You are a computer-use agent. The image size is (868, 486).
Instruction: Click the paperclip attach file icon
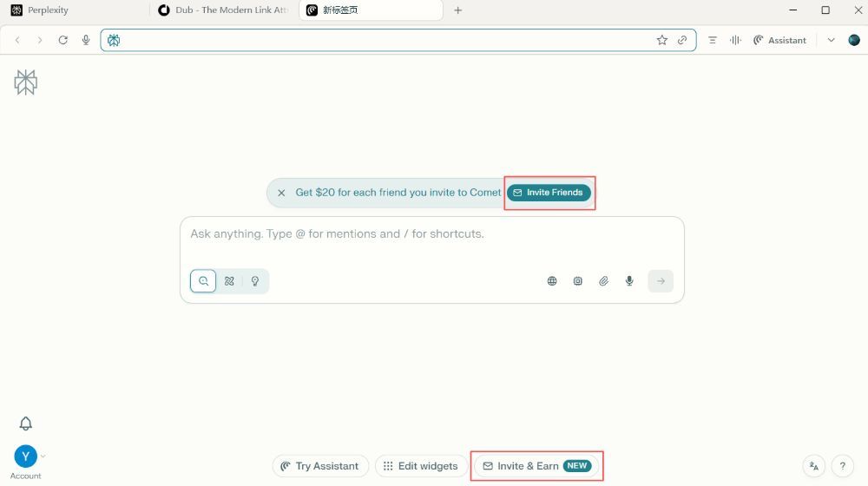point(604,281)
